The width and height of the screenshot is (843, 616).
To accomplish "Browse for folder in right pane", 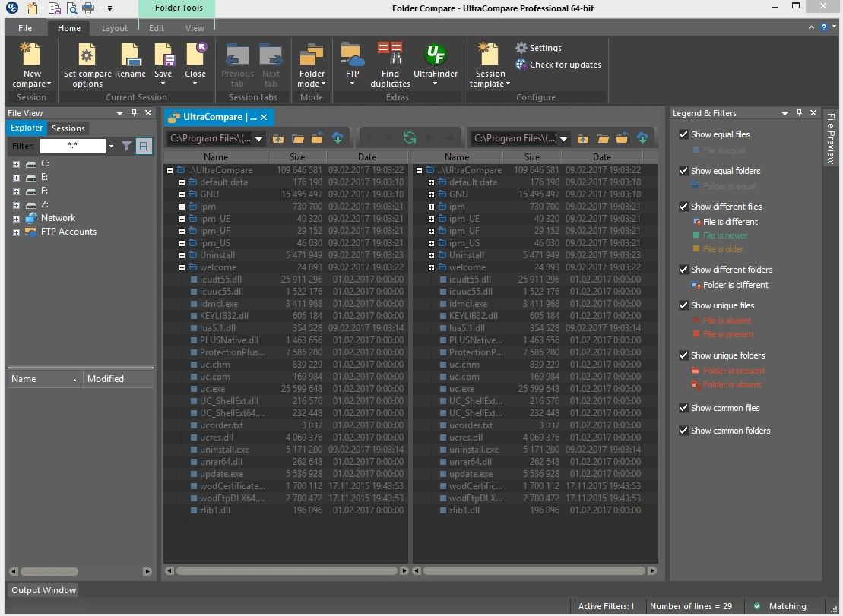I will coord(603,138).
